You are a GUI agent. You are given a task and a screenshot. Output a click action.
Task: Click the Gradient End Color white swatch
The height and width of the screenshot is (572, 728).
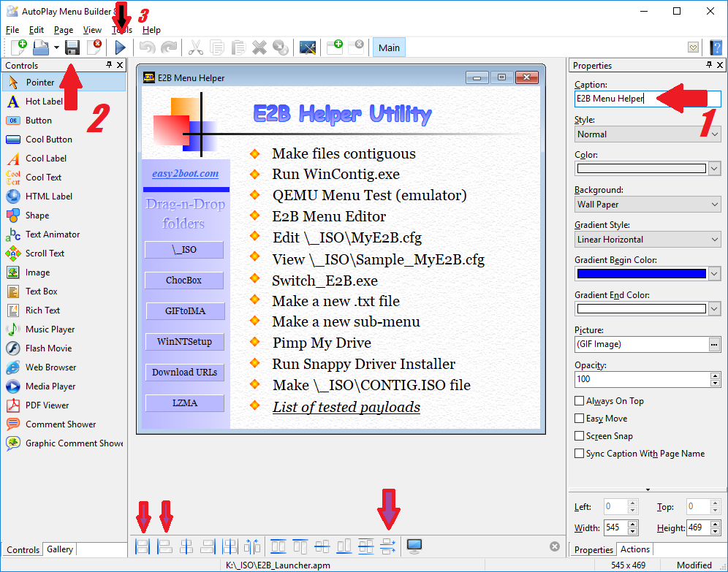(x=641, y=309)
